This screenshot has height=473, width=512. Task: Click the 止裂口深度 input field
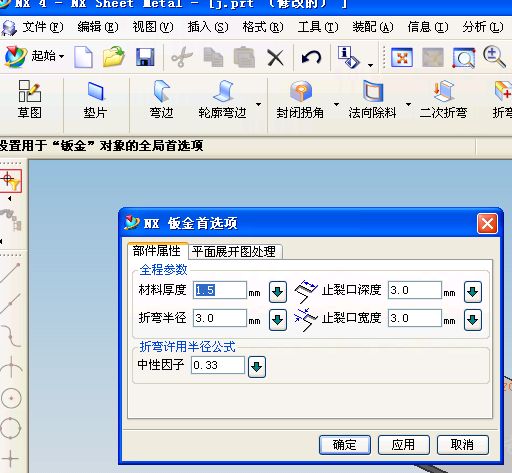coord(415,290)
